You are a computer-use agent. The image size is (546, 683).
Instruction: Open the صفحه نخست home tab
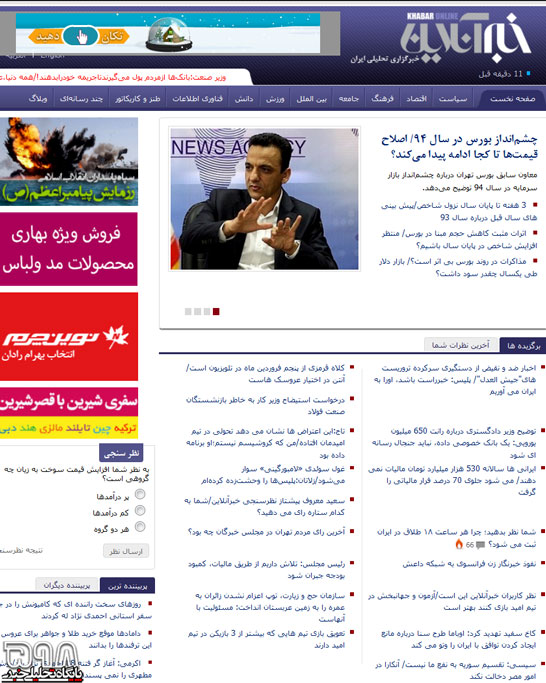tap(512, 99)
